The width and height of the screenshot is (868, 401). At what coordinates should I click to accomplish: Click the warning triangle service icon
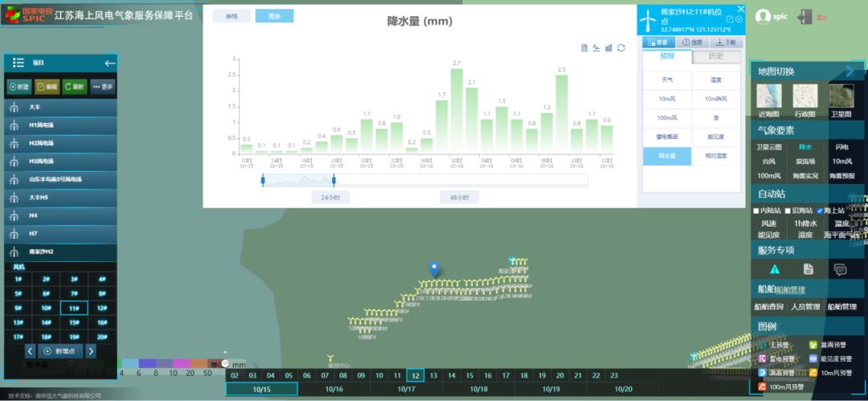pos(775,269)
